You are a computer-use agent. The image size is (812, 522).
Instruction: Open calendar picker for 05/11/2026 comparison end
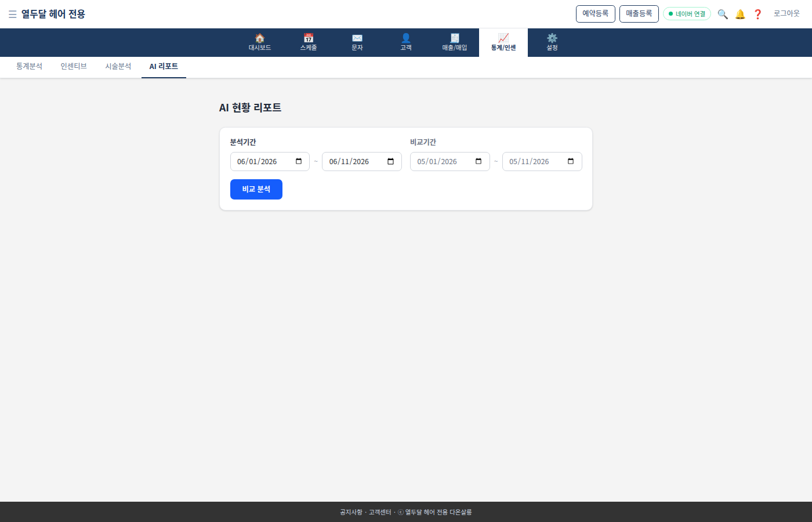pyautogui.click(x=571, y=161)
